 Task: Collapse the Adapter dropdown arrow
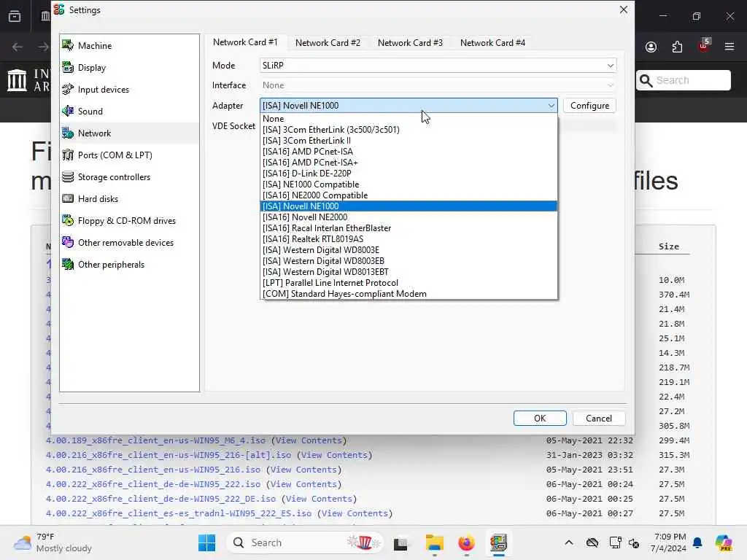coord(551,105)
